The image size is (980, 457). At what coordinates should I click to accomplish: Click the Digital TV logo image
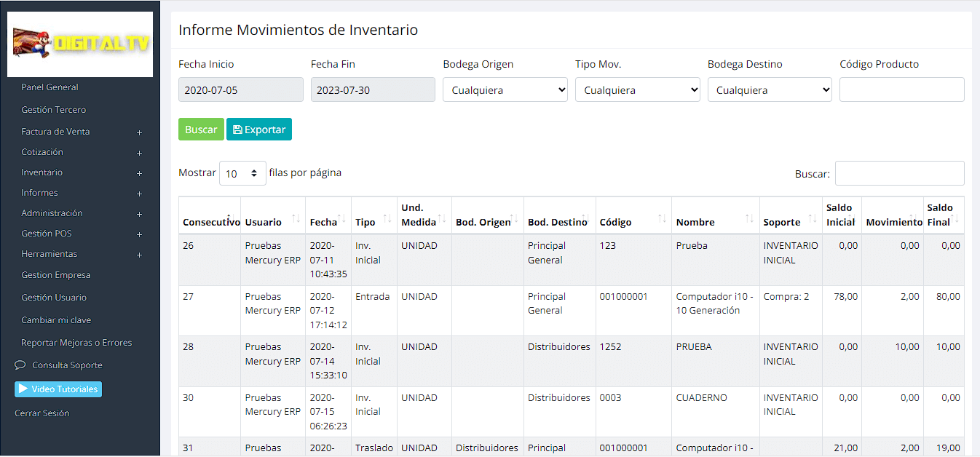point(80,44)
